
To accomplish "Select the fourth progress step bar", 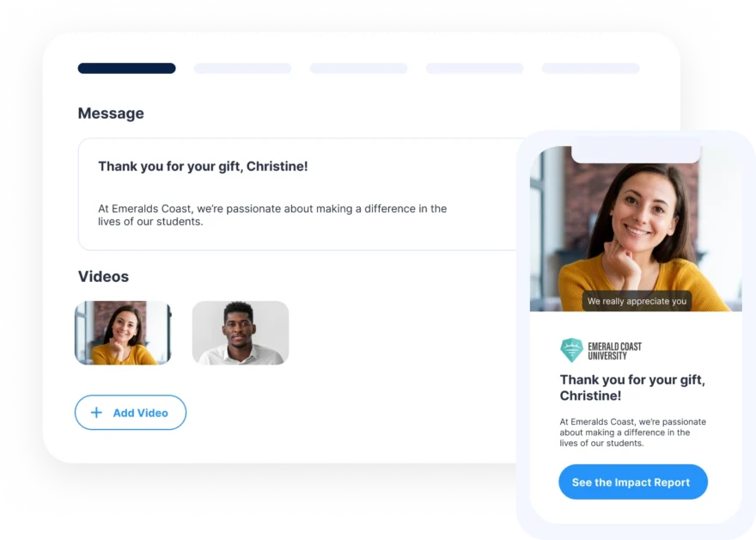I will 474,68.
